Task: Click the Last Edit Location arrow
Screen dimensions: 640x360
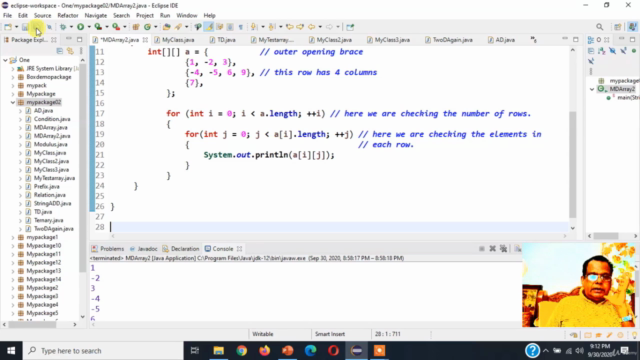Action: coord(290,27)
